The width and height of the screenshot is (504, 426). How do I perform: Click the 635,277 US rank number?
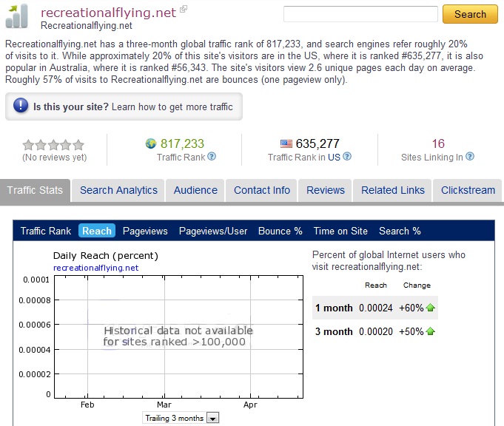pos(317,143)
